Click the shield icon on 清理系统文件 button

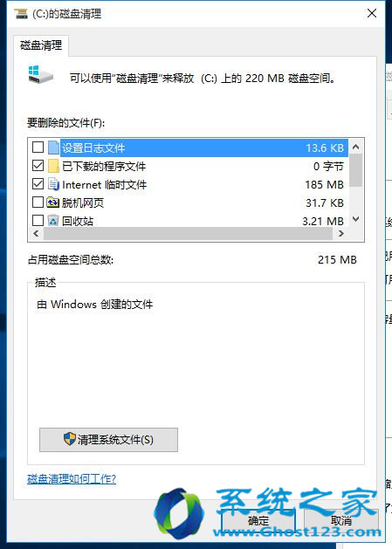click(70, 439)
